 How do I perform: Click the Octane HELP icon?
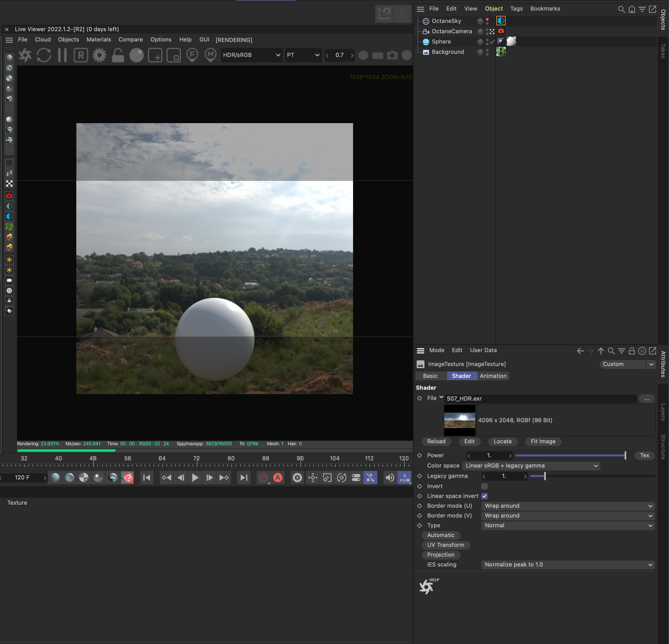click(x=429, y=586)
